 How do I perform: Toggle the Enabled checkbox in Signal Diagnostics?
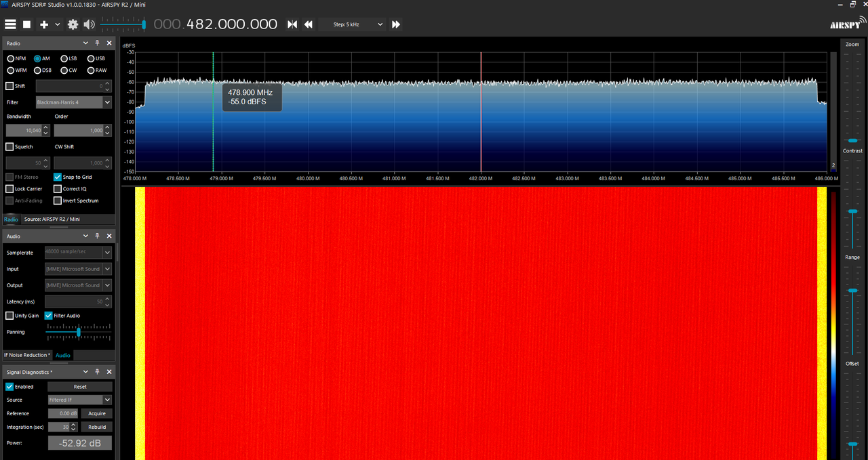(9, 387)
